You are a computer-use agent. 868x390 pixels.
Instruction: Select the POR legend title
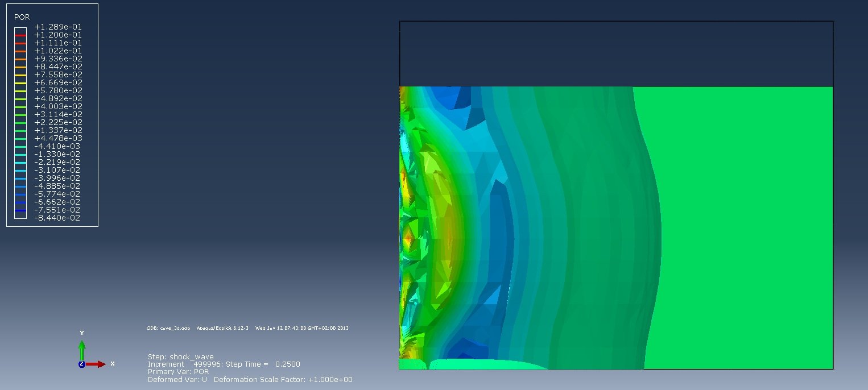[21, 18]
